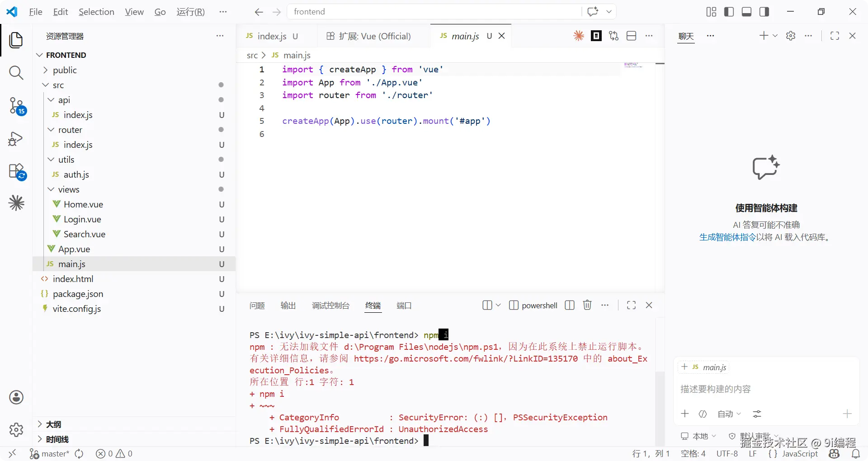Open changes compare icon in editor toolbar
868x461 pixels.
613,36
